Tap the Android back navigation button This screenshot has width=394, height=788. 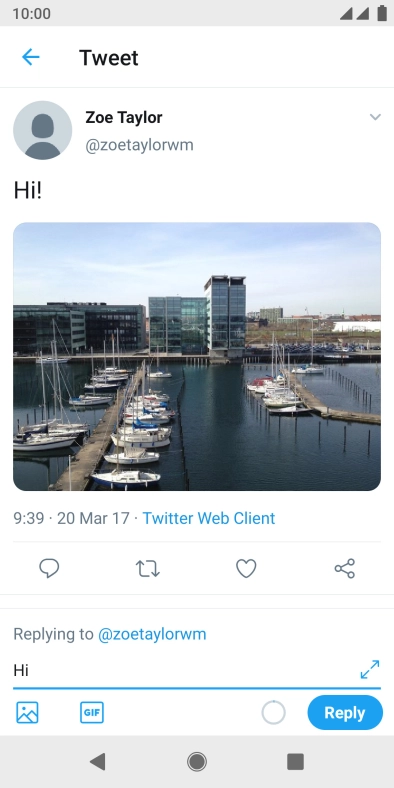click(x=97, y=762)
